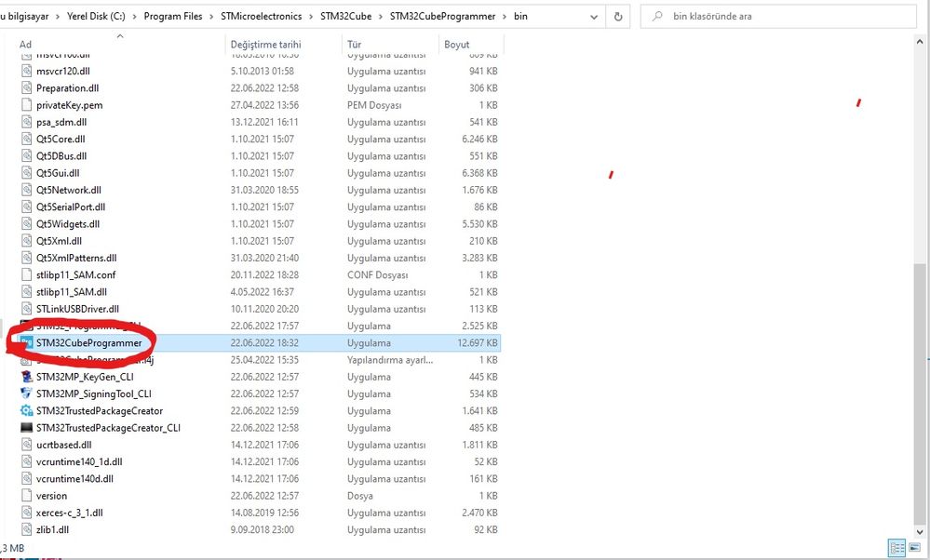930x560 pixels.
Task: Click type 'PEM Dosyası' cell
Action: [374, 105]
